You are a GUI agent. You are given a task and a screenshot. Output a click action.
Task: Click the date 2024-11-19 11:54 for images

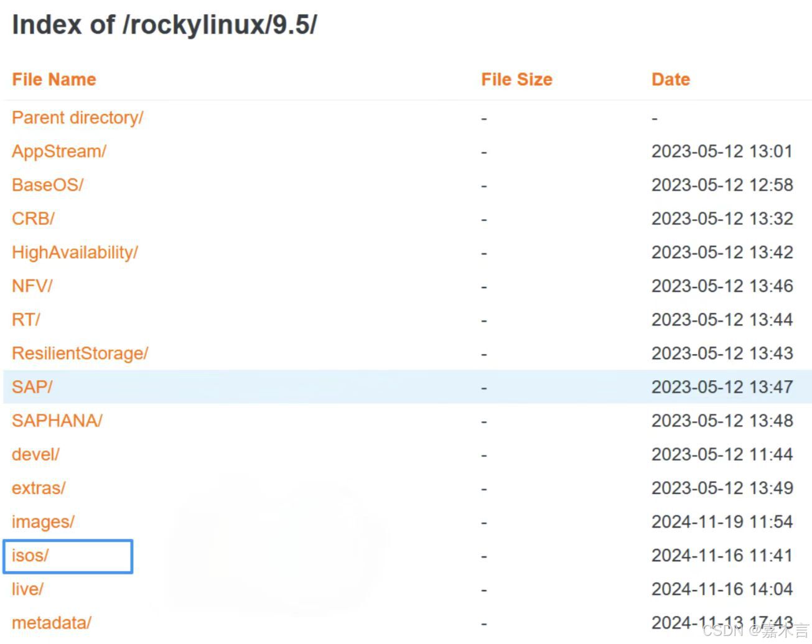click(x=722, y=521)
